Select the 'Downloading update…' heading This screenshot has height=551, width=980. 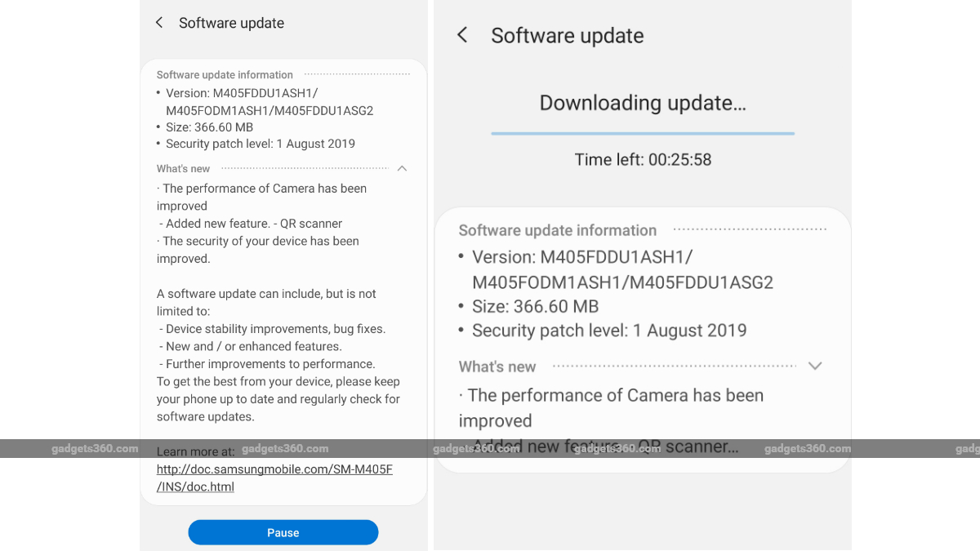(x=643, y=103)
